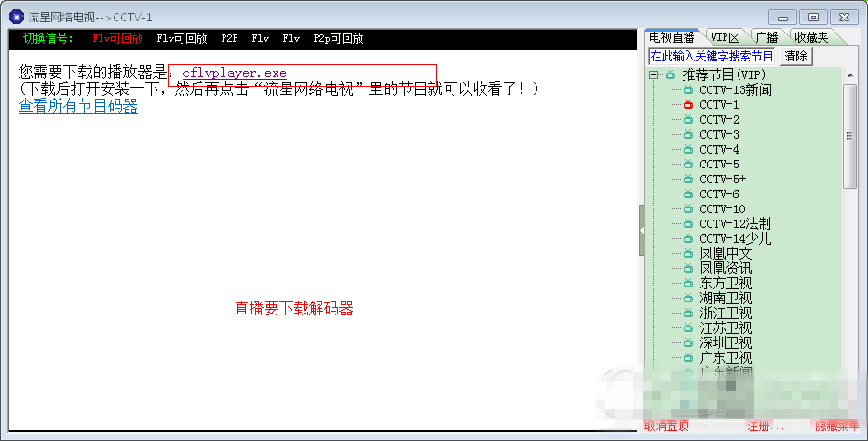868x441 pixels.
Task: Click the 隐藏菜单 link
Action: pos(836,425)
